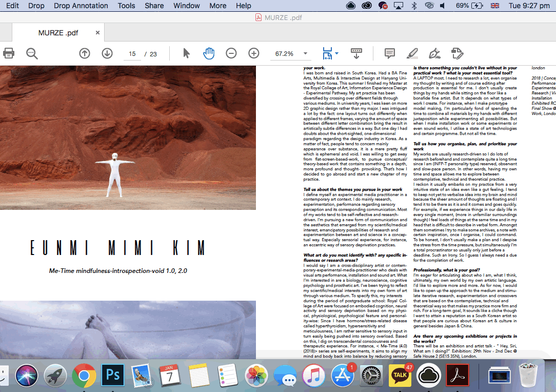Open the Trash in dock

pyautogui.click(x=528, y=376)
